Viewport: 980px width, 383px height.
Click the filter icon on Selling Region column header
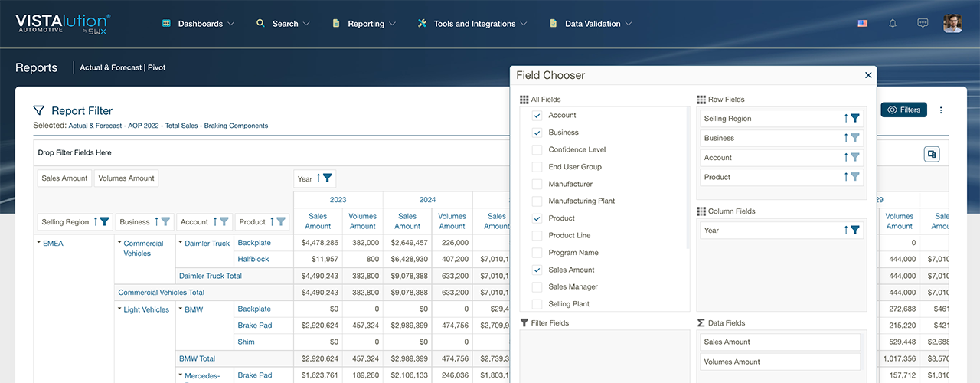tap(104, 222)
